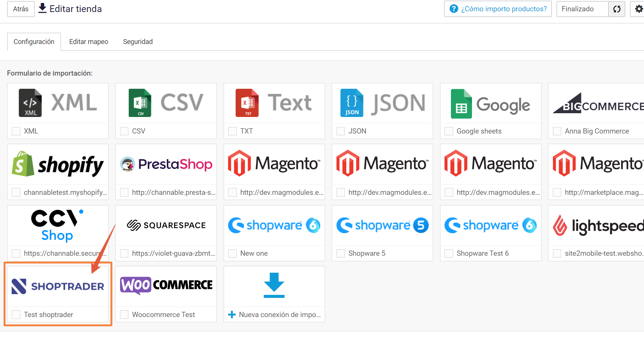Click the Text TXT file logo

(274, 103)
